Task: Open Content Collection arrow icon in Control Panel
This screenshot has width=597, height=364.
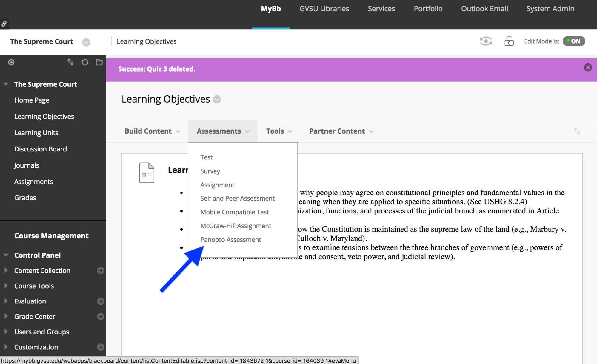Action: 101,270
